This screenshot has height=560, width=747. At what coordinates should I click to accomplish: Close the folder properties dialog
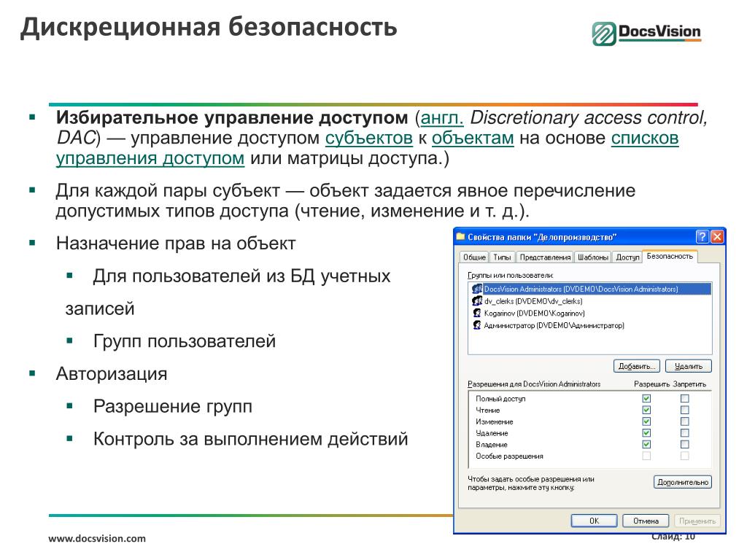(x=717, y=237)
